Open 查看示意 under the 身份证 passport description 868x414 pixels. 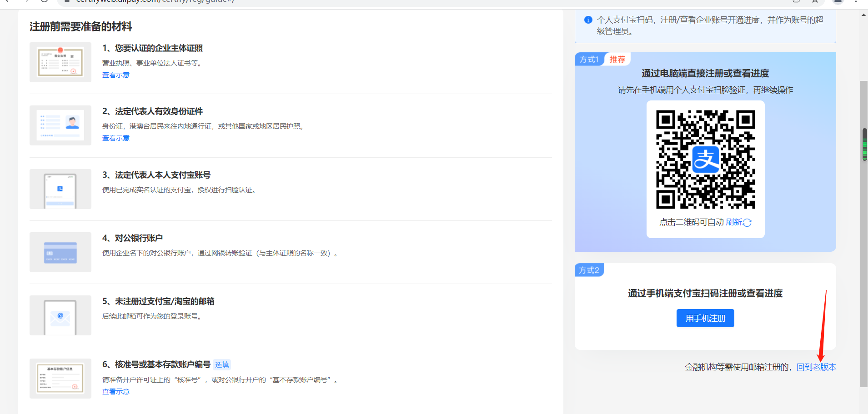(x=116, y=138)
